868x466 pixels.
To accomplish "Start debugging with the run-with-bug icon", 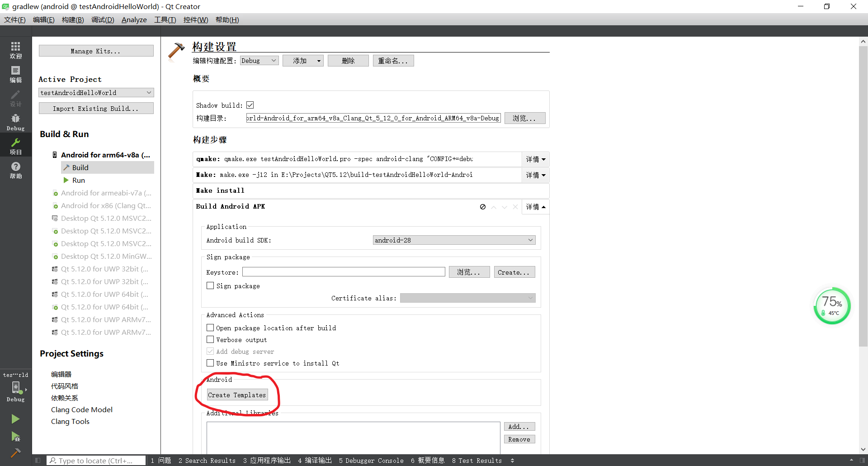I will [x=15, y=437].
